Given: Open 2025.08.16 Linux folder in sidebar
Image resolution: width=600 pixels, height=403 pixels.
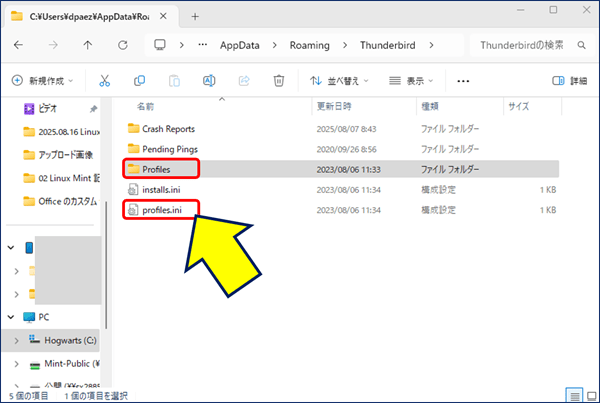Looking at the screenshot, I should pos(61,132).
